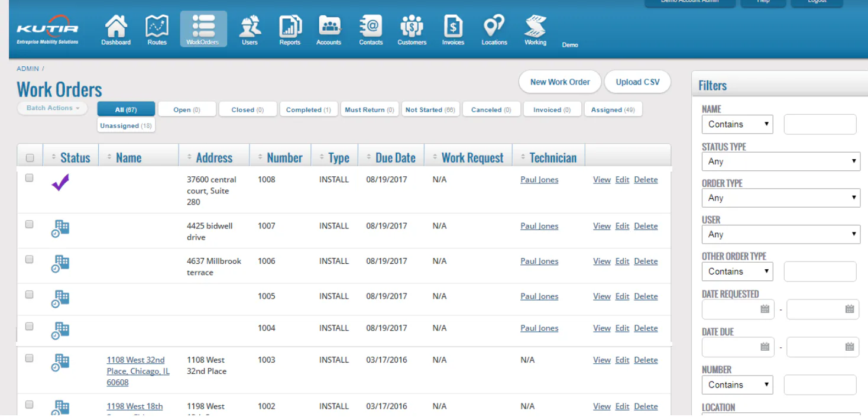Click the ADMIN breadcrumb

pos(28,69)
